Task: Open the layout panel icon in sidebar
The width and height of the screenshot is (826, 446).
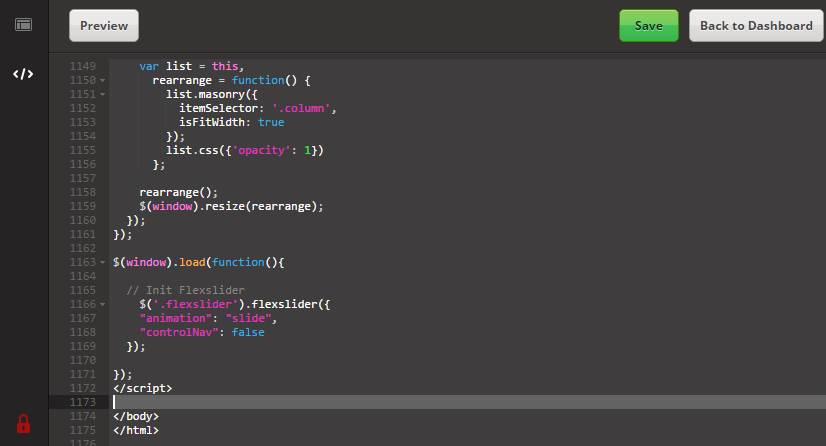Action: pyautogui.click(x=23, y=25)
